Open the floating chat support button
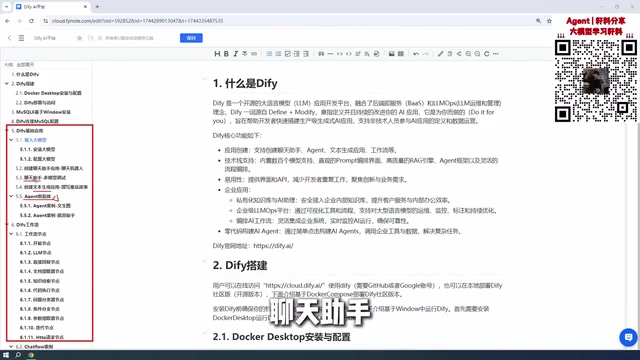The image size is (640, 360). tap(628, 338)
